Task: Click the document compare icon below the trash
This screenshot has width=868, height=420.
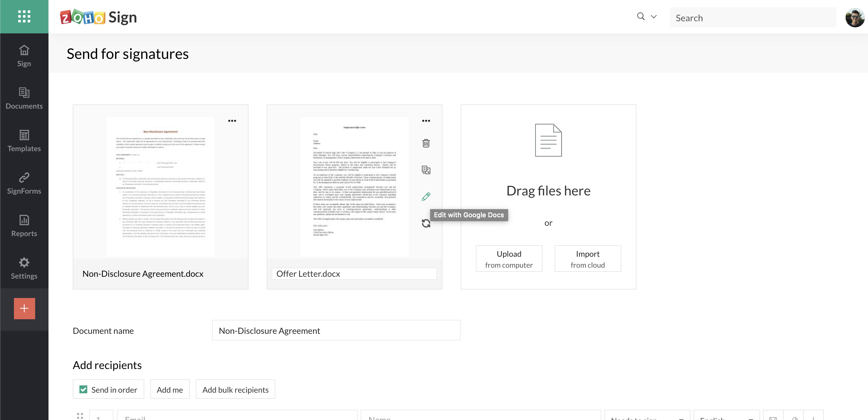Action: coord(426,170)
